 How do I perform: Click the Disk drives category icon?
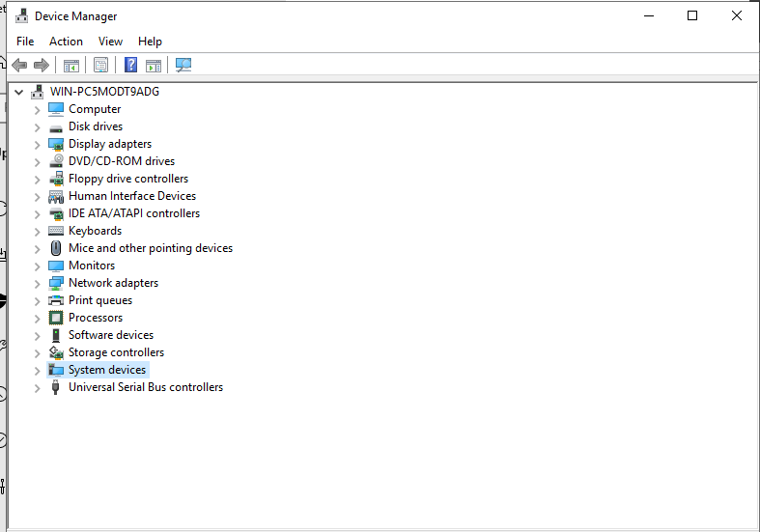click(56, 128)
